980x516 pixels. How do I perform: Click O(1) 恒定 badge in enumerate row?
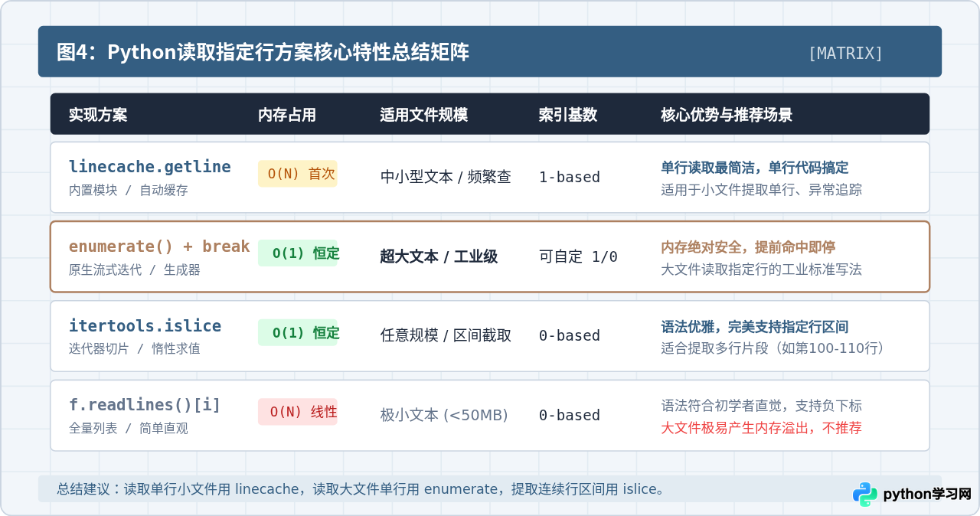pos(298,253)
